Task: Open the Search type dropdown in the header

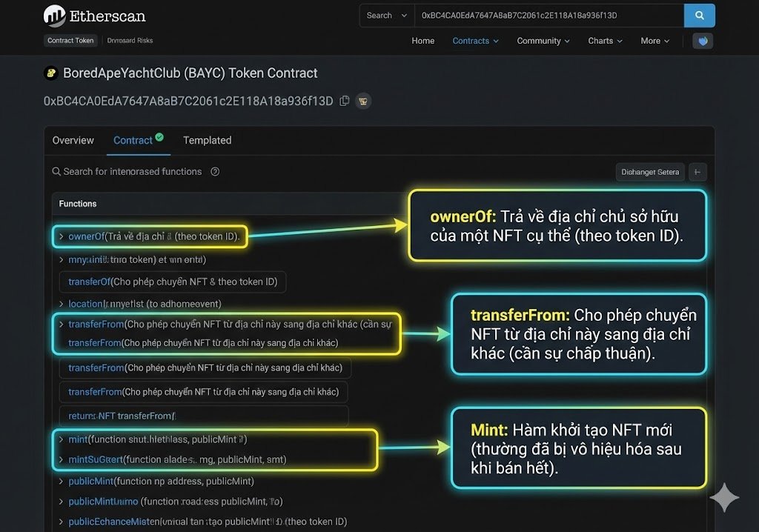Action: [x=386, y=15]
